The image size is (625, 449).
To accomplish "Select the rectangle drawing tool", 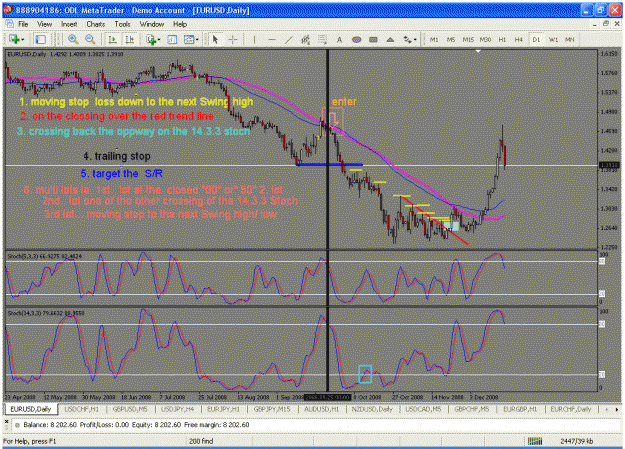I will click(373, 39).
